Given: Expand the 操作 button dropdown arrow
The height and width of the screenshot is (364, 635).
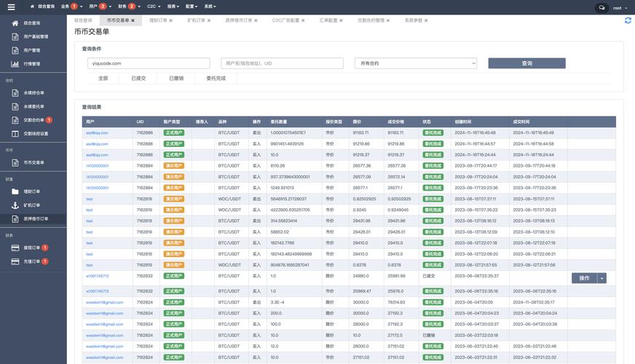Looking at the screenshot, I should [x=602, y=278].
